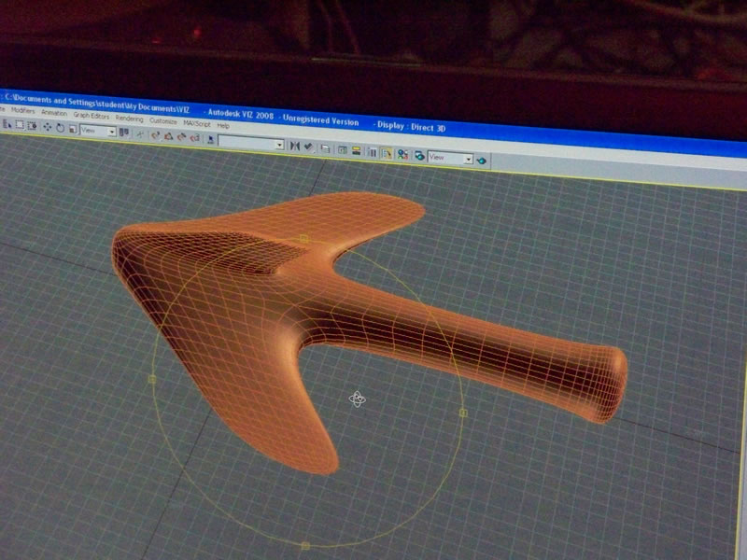This screenshot has height=560, width=747.
Task: Enable the Select and Manipulate tool
Action: (140, 134)
